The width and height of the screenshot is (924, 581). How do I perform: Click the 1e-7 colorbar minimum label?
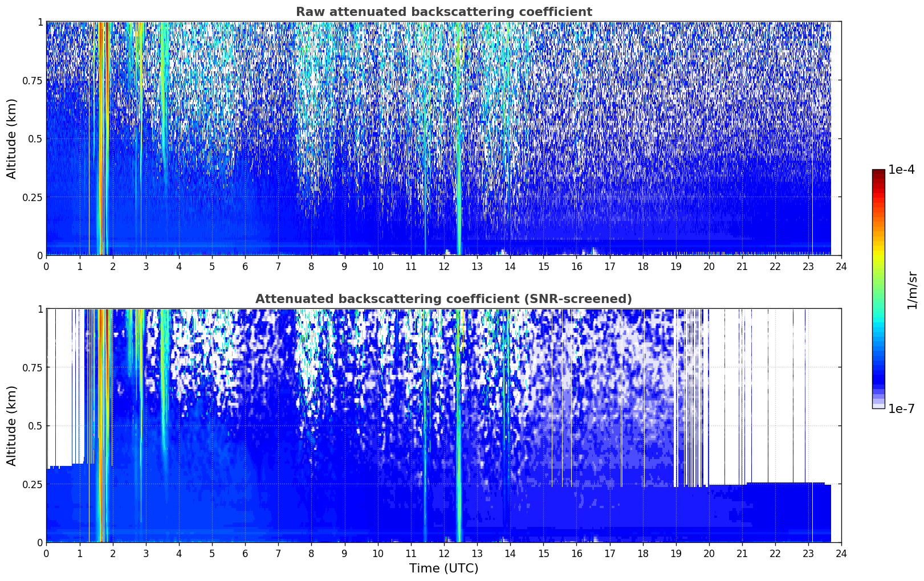coord(901,409)
